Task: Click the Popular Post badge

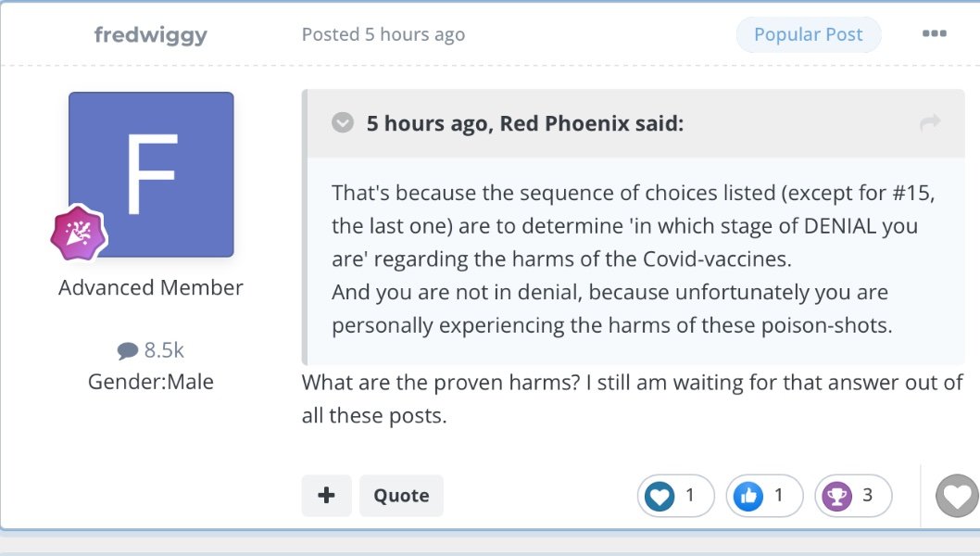Action: [808, 35]
